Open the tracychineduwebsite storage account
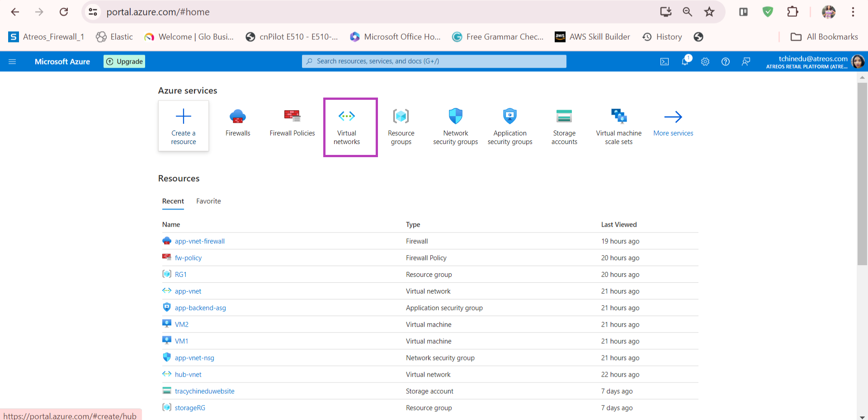The width and height of the screenshot is (868, 420). 205,392
